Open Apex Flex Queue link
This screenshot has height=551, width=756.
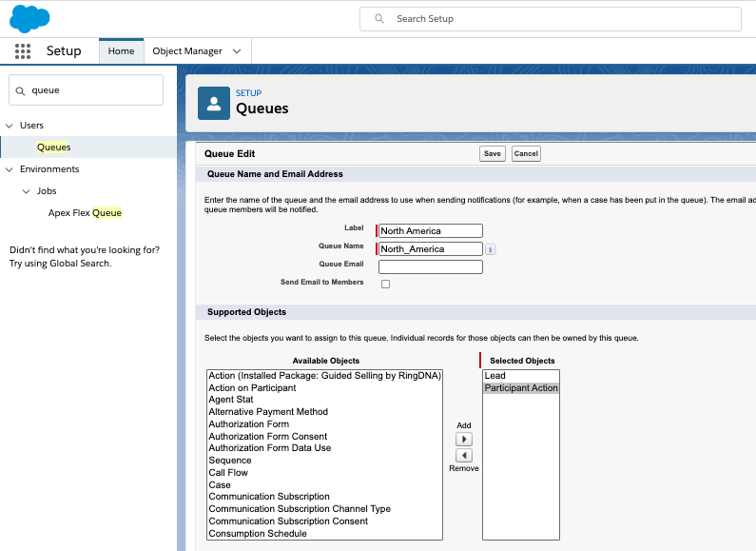[85, 213]
